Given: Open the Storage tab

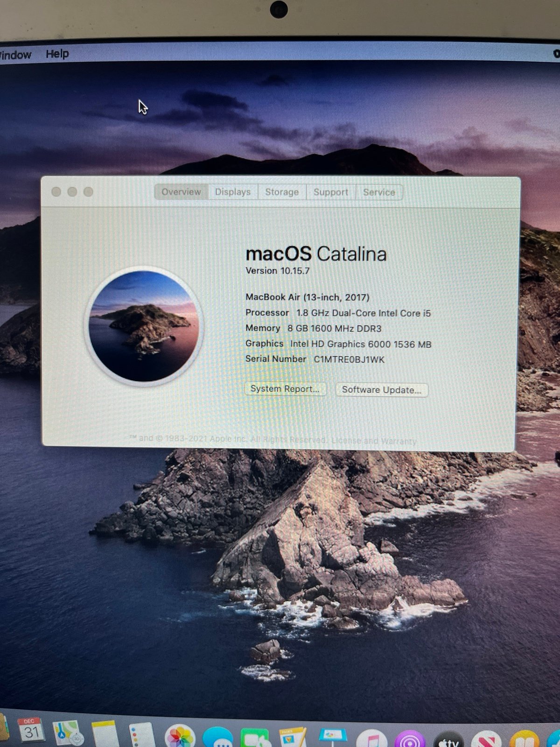Looking at the screenshot, I should tap(282, 192).
